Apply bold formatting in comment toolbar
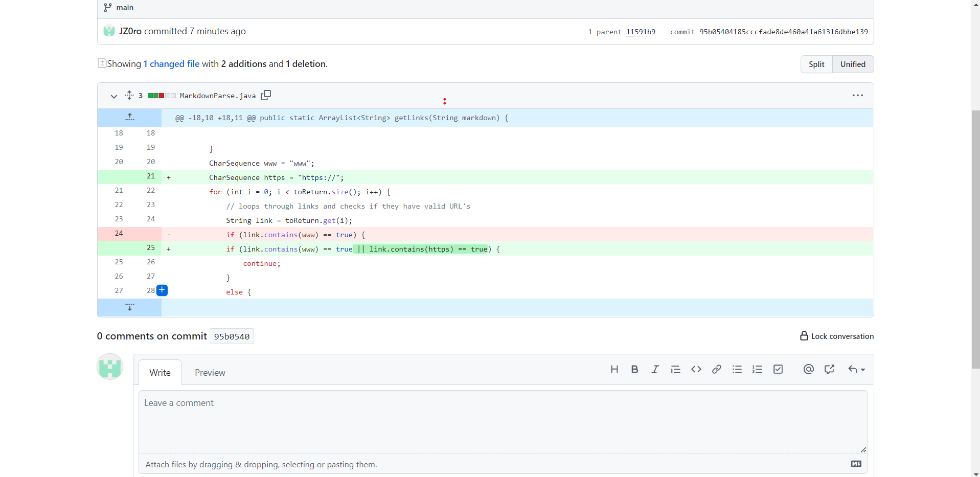 (x=634, y=369)
